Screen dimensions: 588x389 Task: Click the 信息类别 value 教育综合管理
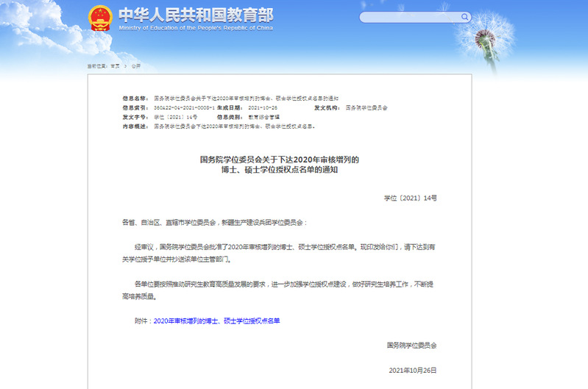[263, 117]
